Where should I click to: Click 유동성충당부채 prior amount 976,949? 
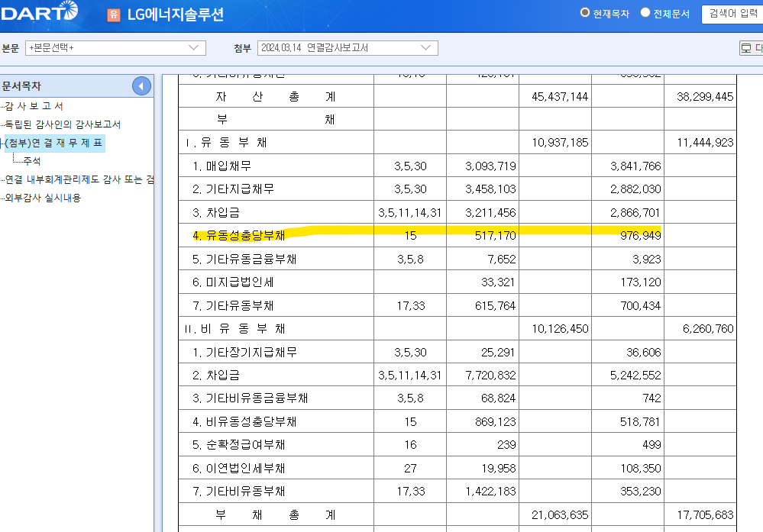click(640, 235)
